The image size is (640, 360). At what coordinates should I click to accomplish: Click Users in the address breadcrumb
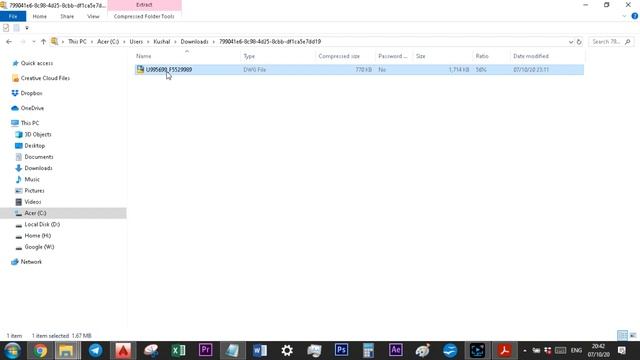pyautogui.click(x=136, y=42)
